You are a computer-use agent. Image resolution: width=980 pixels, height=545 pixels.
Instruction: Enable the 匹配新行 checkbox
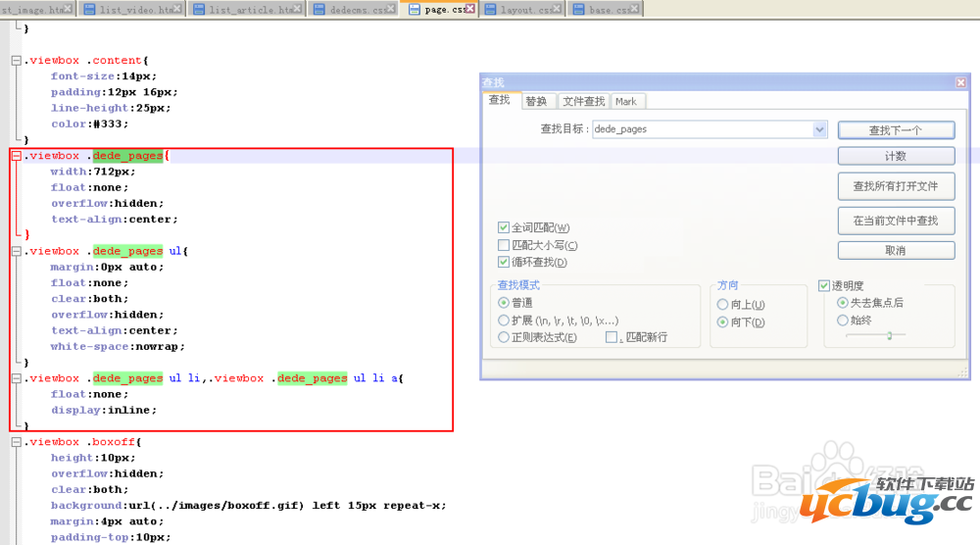click(612, 337)
